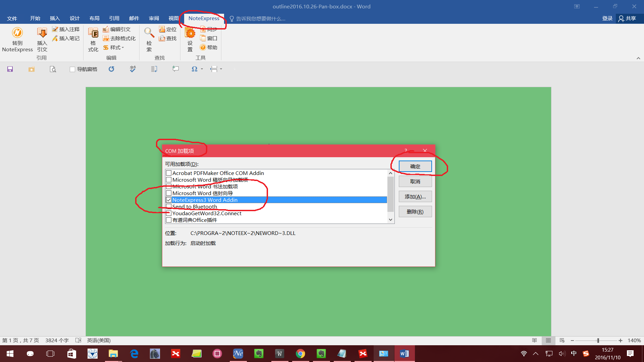This screenshot has width=644, height=362.
Task: Click zoom out minus button
Action: pos(572,341)
